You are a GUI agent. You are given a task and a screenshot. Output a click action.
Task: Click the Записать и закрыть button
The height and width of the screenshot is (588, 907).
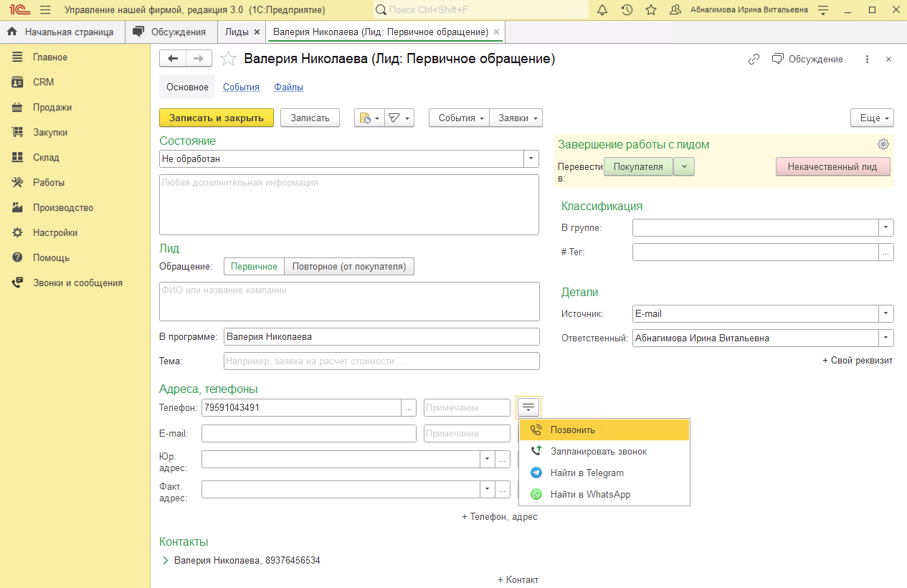216,118
